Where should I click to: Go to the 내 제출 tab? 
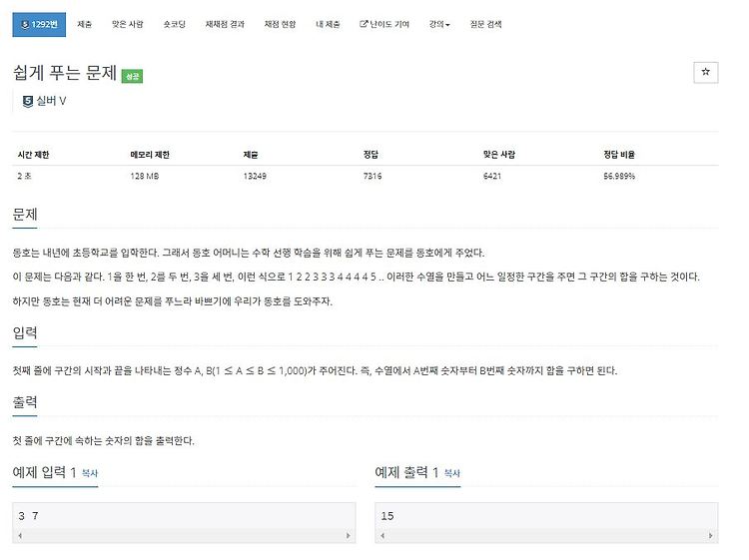coord(328,24)
